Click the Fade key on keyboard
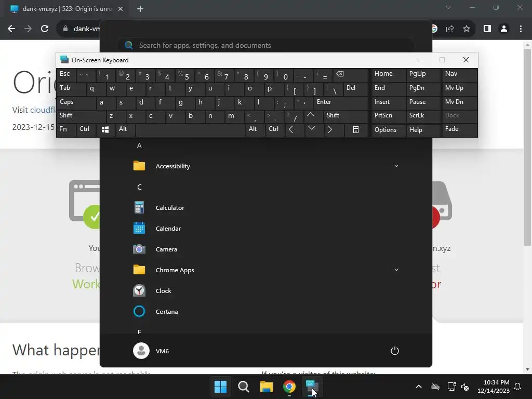 [459, 130]
